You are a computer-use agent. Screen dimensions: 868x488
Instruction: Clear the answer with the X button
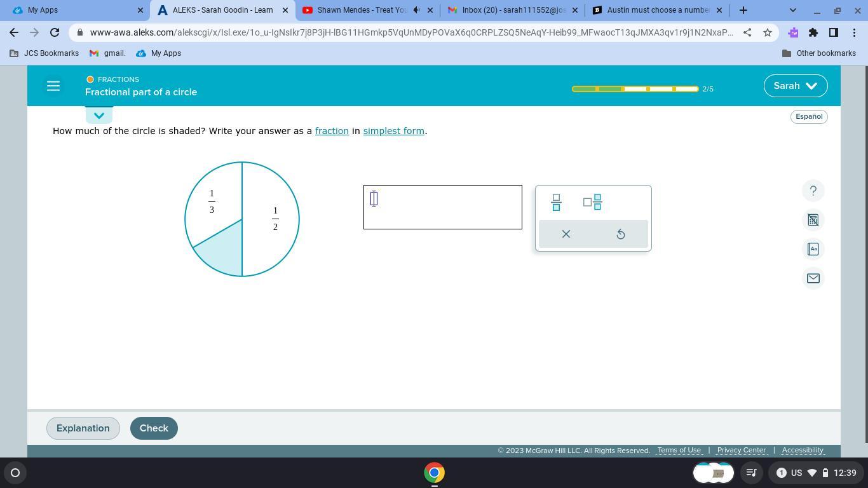tap(566, 234)
